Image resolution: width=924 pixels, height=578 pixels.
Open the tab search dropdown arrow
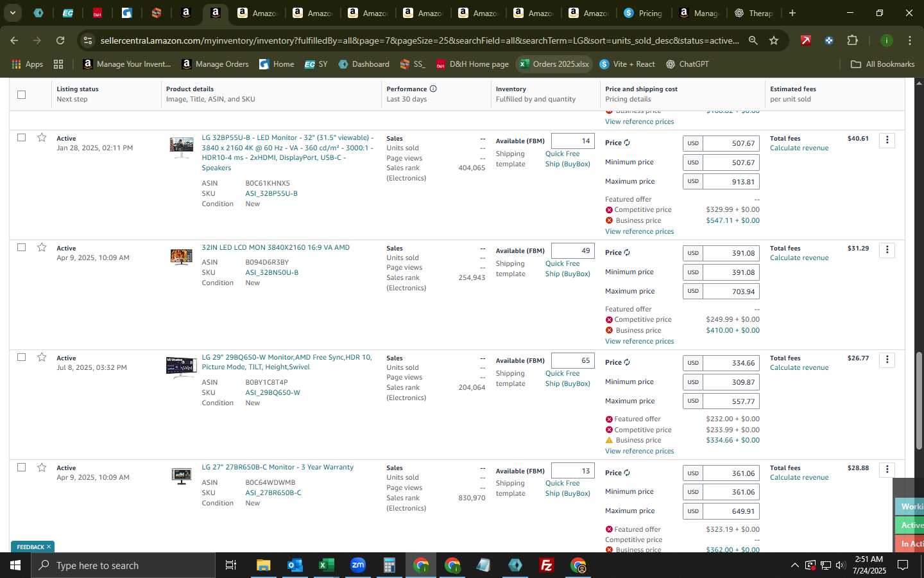pos(12,13)
